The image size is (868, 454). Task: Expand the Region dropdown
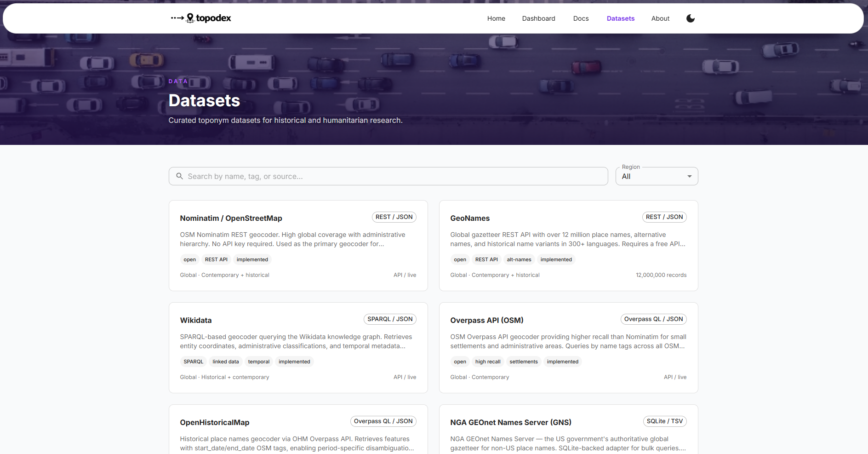pyautogui.click(x=657, y=176)
